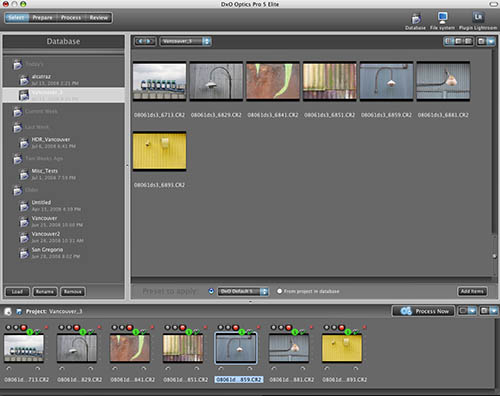Image resolution: width=500 pixels, height=396 pixels.
Task: Click the red stack dot on 713.CR2
Action: (x=24, y=327)
